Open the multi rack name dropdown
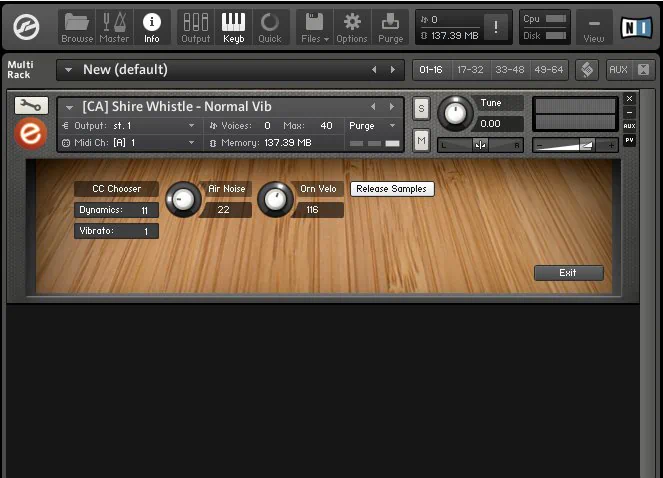Image resolution: width=663 pixels, height=478 pixels. tap(68, 70)
